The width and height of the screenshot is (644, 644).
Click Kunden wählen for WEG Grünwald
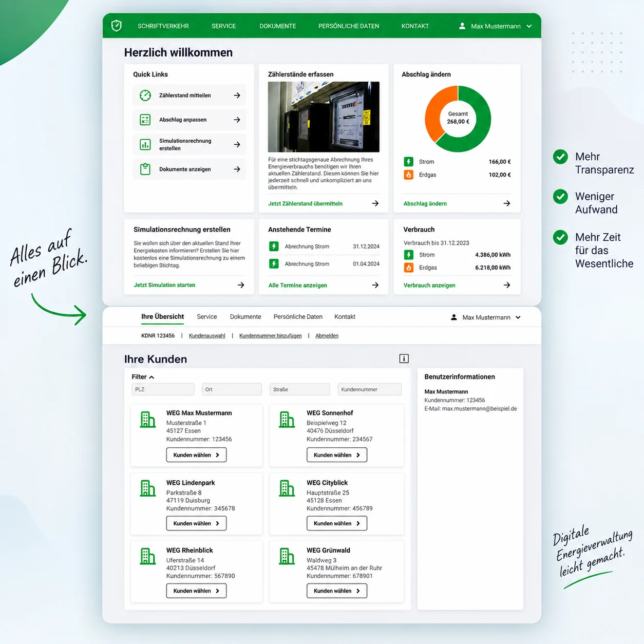point(337,591)
